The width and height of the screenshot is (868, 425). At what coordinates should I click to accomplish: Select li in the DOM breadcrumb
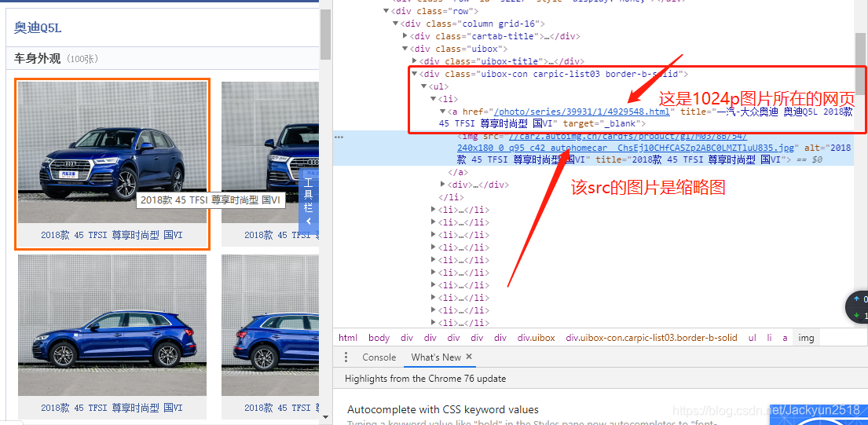tap(770, 338)
